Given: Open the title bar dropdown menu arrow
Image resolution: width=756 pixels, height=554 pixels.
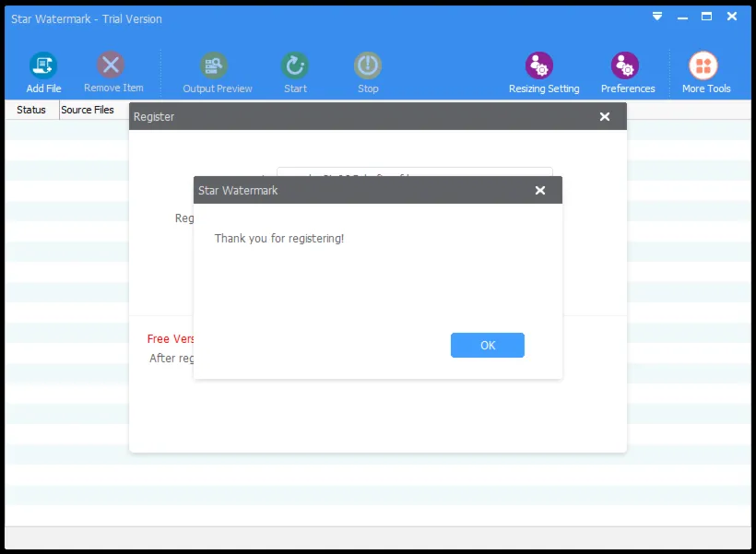Looking at the screenshot, I should coord(657,17).
